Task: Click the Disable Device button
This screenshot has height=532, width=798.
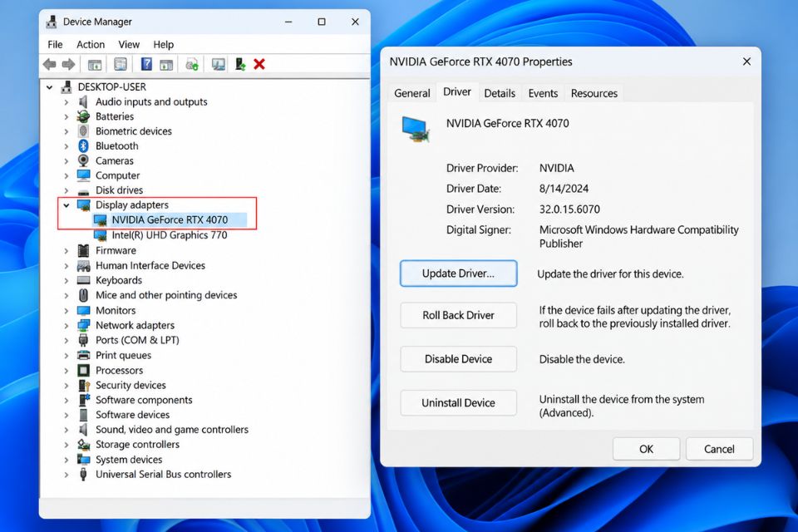Action: tap(458, 359)
